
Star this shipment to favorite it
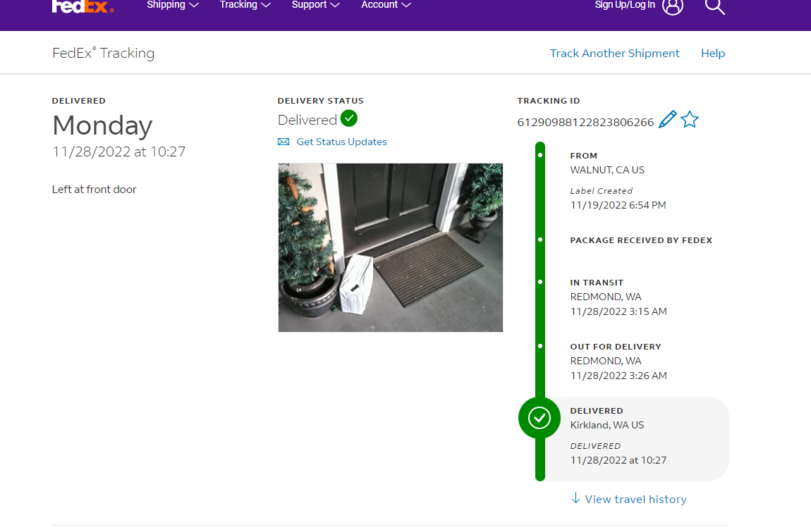click(x=690, y=120)
